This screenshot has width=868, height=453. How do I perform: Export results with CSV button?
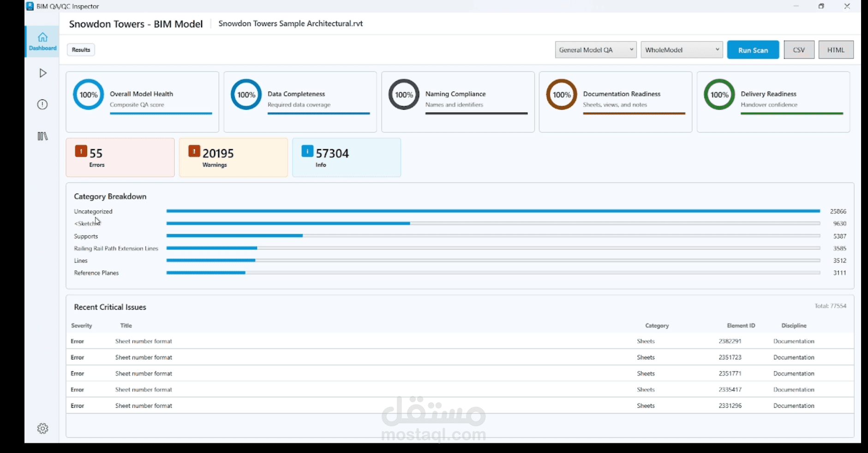click(x=799, y=50)
